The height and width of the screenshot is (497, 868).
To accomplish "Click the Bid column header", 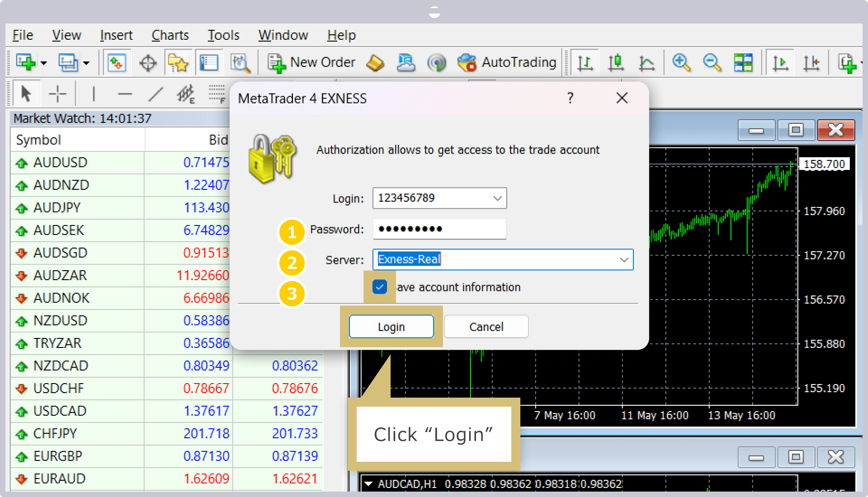I will click(x=188, y=140).
